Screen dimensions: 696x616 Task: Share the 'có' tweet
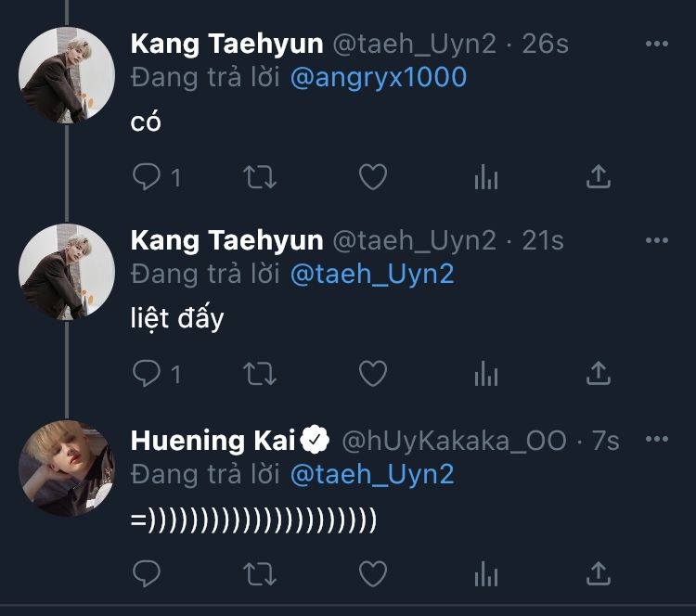click(599, 176)
